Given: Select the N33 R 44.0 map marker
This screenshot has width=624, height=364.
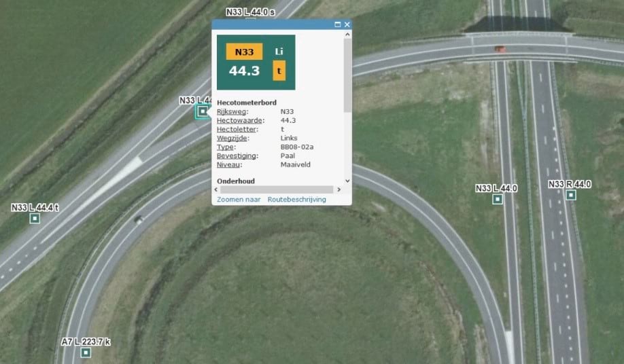Looking at the screenshot, I should point(571,195).
